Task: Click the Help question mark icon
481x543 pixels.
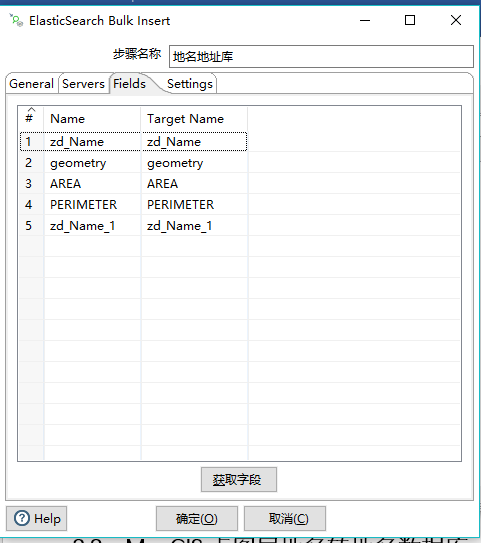Action: [x=22, y=518]
